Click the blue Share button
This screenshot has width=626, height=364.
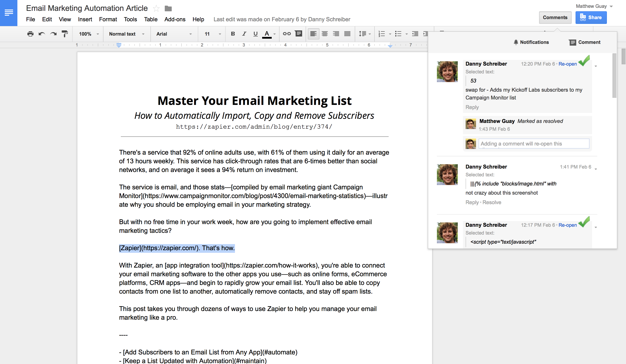591,18
